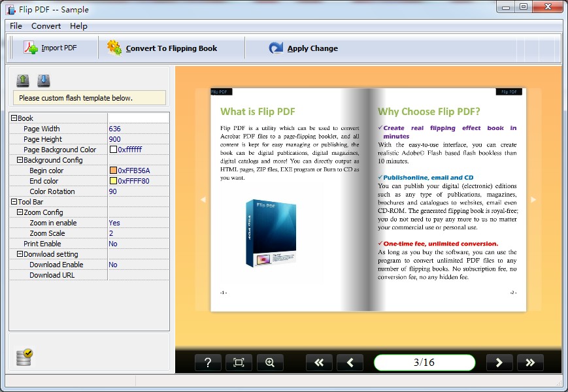This screenshot has width=568, height=392.
Task: Select the Print Enable row label
Action: [x=42, y=244]
